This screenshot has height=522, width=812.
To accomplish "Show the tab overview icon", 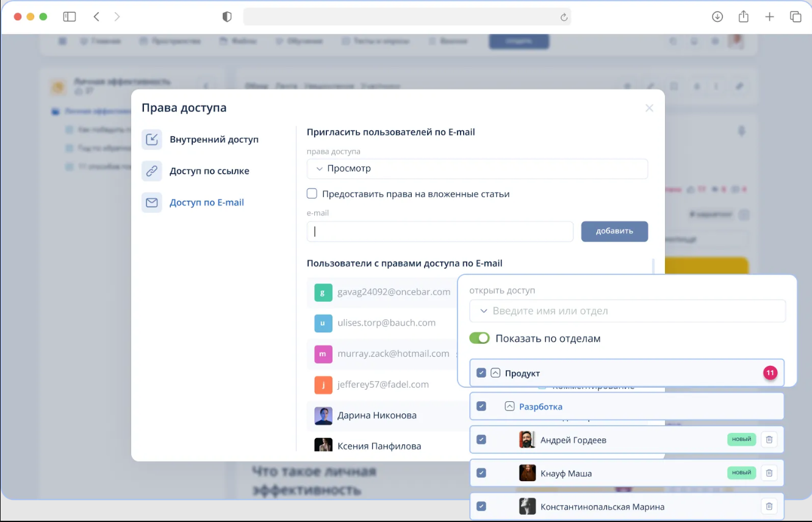I will pyautogui.click(x=796, y=17).
